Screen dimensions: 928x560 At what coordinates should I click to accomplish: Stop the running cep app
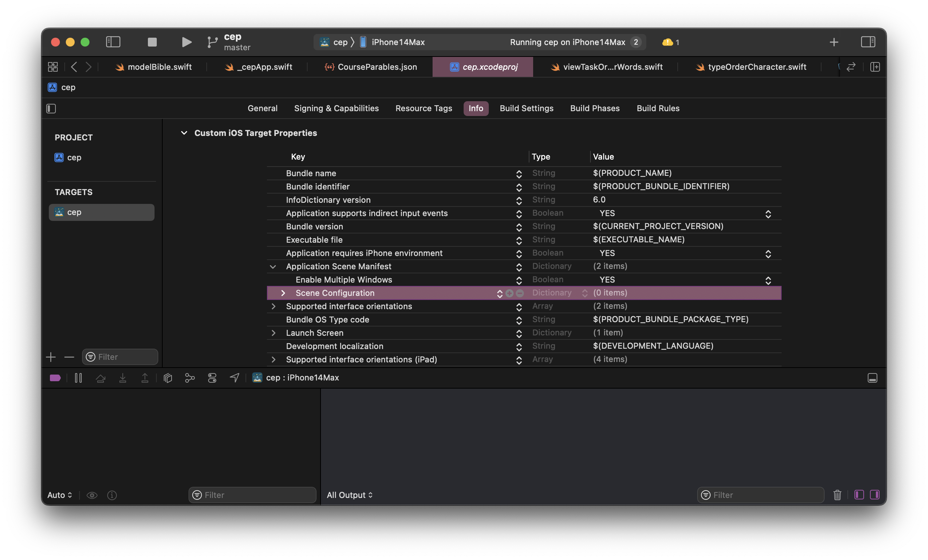[152, 42]
